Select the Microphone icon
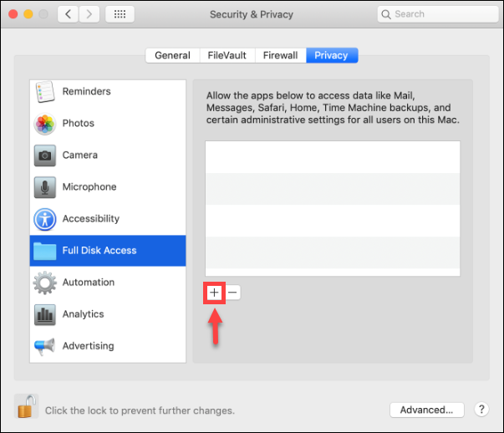The height and width of the screenshot is (433, 504). [x=44, y=187]
